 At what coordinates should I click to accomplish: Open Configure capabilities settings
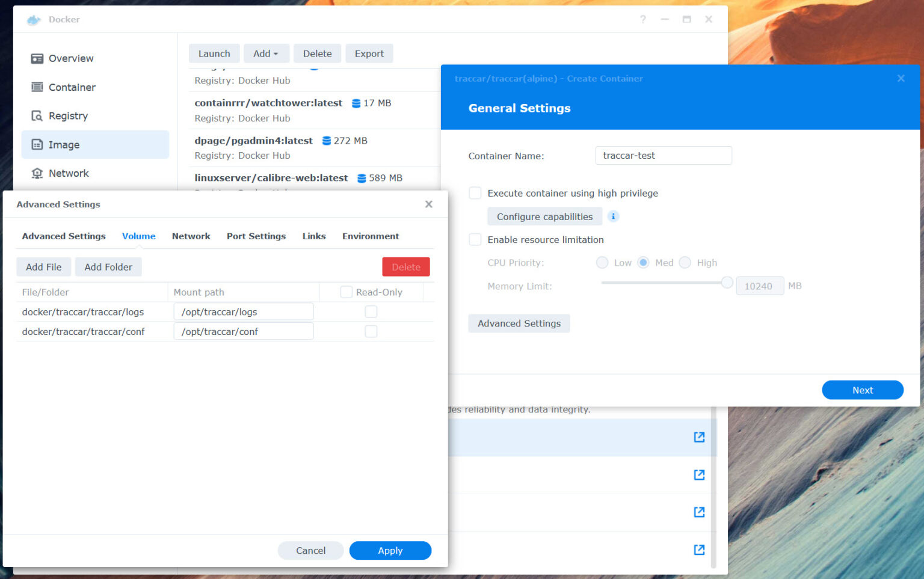click(544, 216)
